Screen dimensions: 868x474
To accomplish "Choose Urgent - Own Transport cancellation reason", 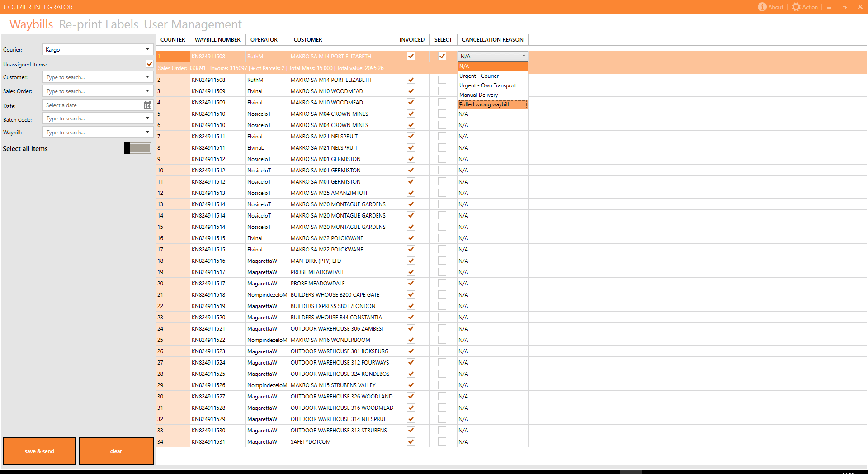I will pos(493,85).
